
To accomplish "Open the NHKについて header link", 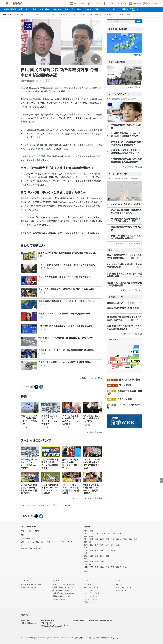I will (x=77, y=4).
